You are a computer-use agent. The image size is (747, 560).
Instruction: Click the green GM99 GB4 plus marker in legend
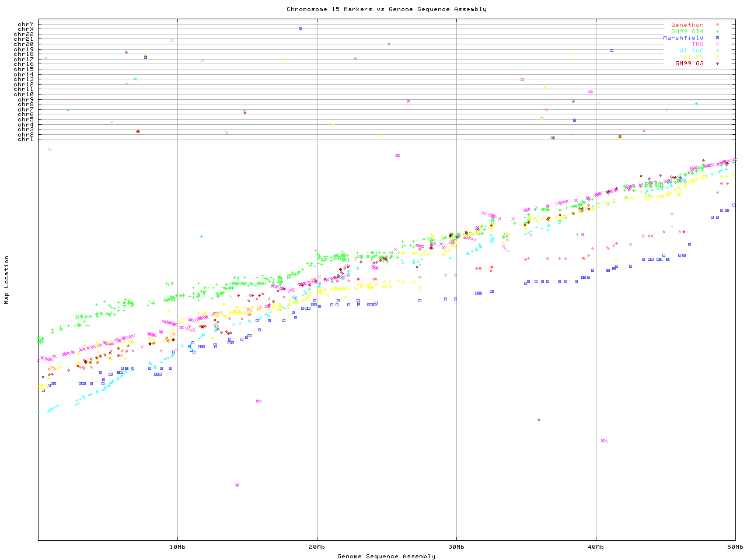(717, 32)
